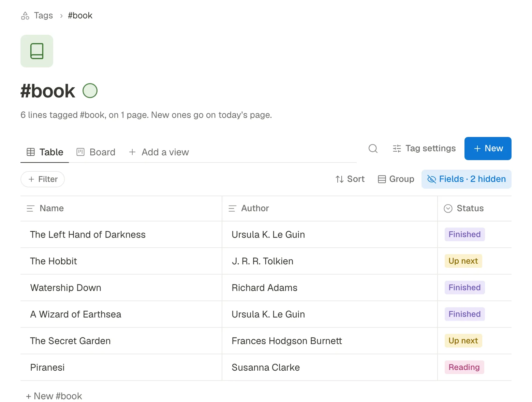Click the Author column header
The width and height of the screenshot is (532, 402).
(330, 208)
